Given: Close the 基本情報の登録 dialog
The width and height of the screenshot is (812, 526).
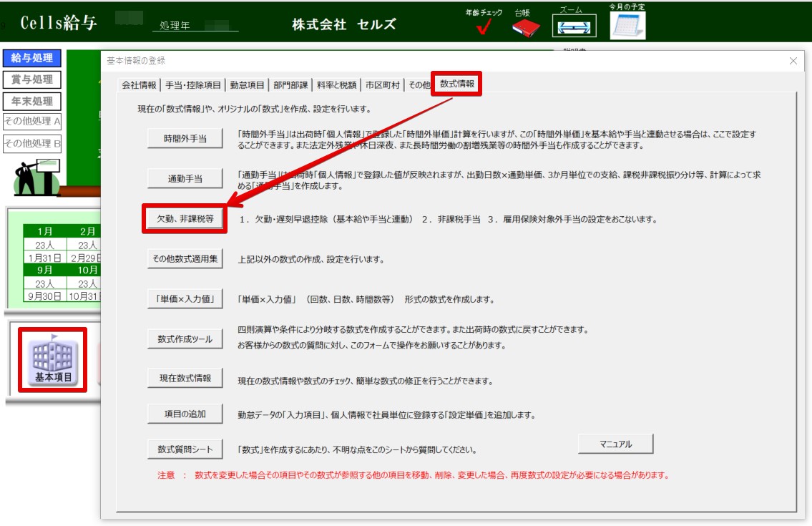Looking at the screenshot, I should (x=793, y=61).
